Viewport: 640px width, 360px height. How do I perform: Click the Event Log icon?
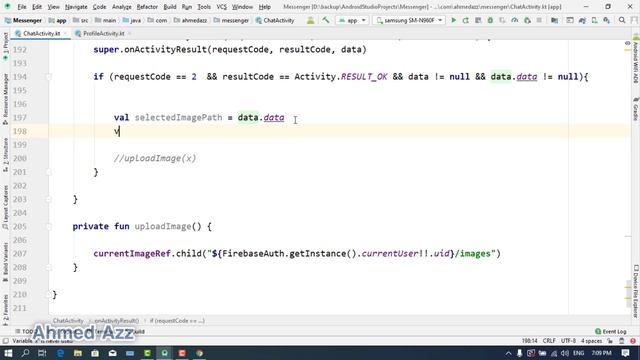(x=598, y=331)
